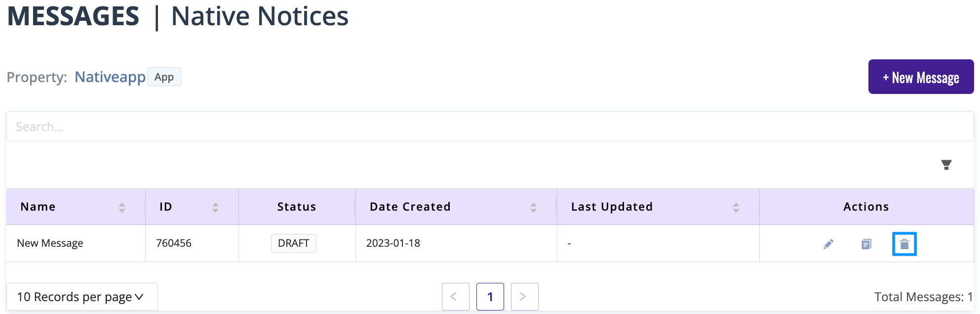Go to next page with right chevron

point(524,296)
